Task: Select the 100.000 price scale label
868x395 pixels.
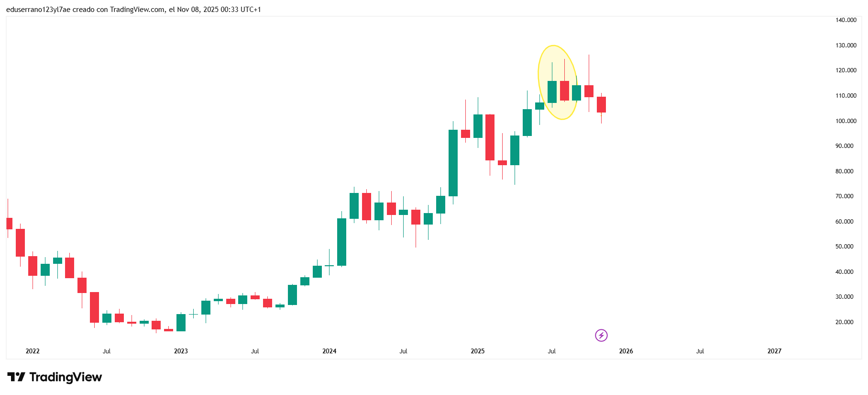Action: click(x=846, y=121)
